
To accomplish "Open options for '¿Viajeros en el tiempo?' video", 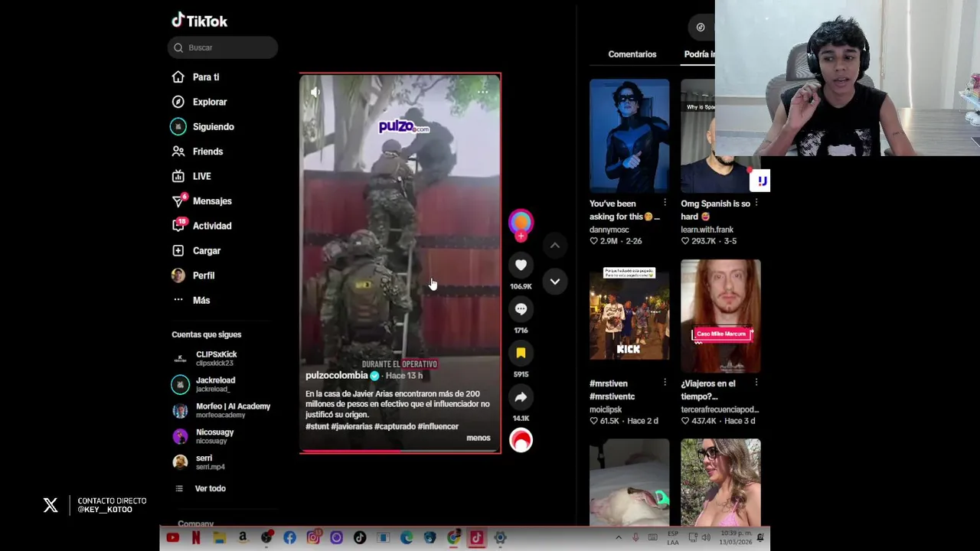I will point(756,383).
